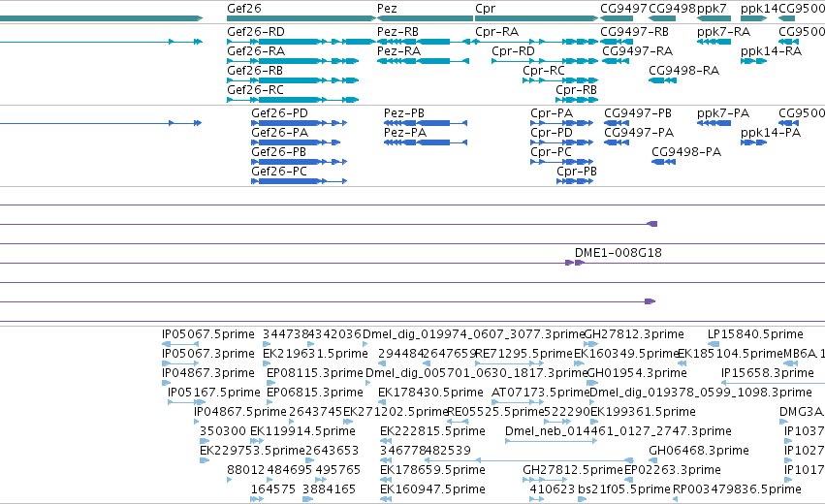The height and width of the screenshot is (504, 825).
Task: Select transcript CG9497-RA
Action: tap(615, 61)
